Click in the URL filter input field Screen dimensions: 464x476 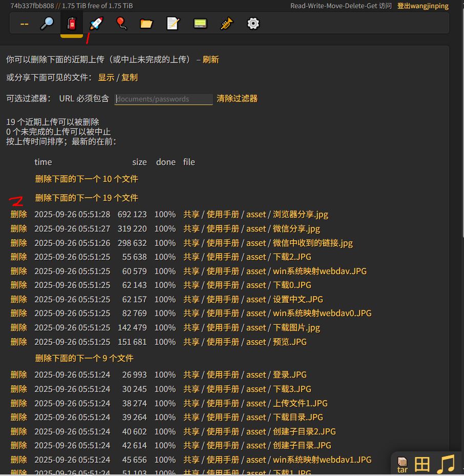point(163,99)
